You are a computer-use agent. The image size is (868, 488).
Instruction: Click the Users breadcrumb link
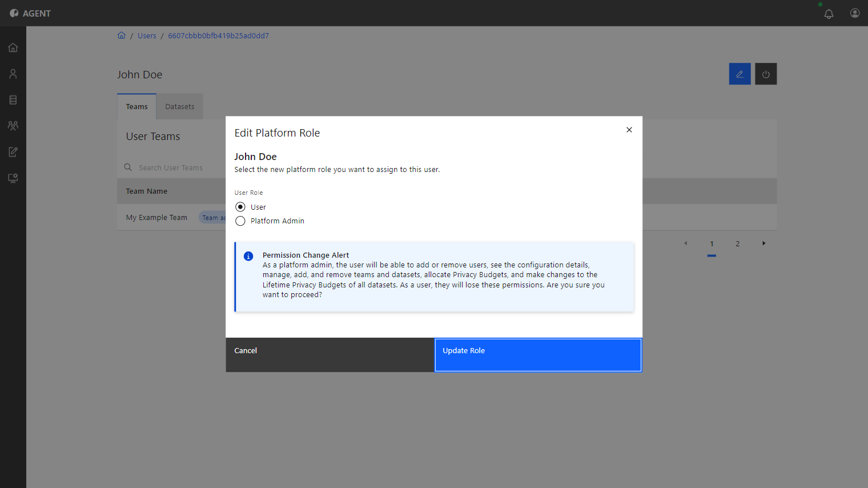pyautogui.click(x=147, y=35)
